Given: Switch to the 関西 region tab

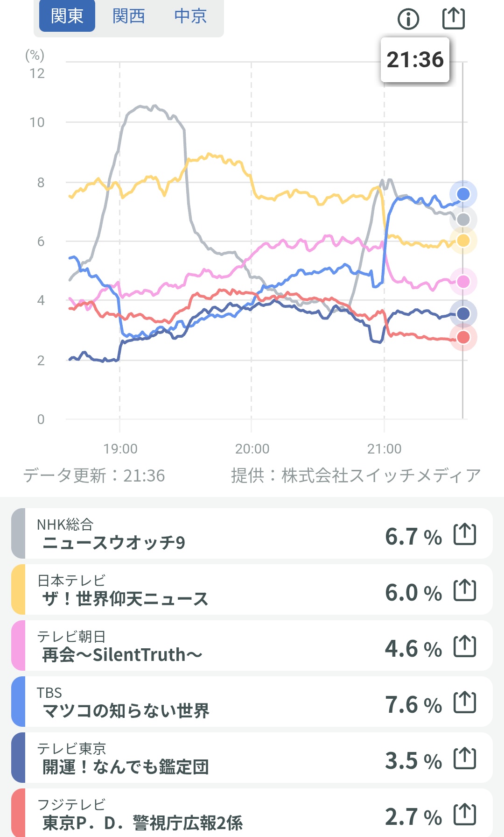Looking at the screenshot, I should [x=129, y=16].
